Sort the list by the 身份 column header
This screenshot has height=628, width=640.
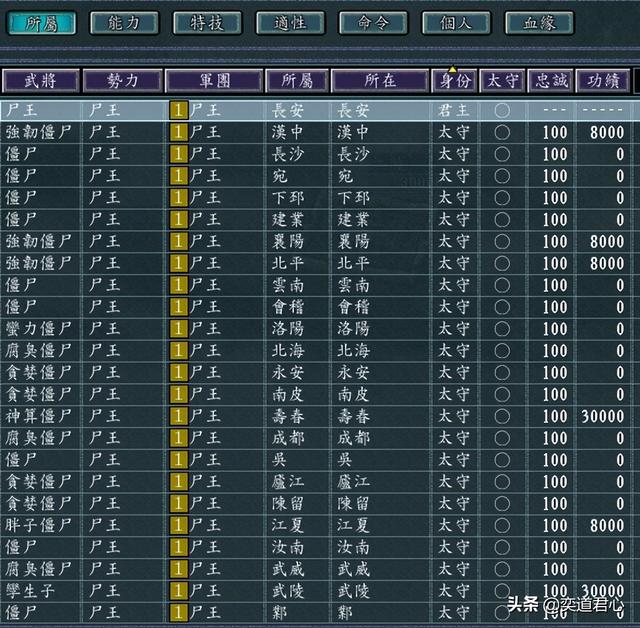453,81
